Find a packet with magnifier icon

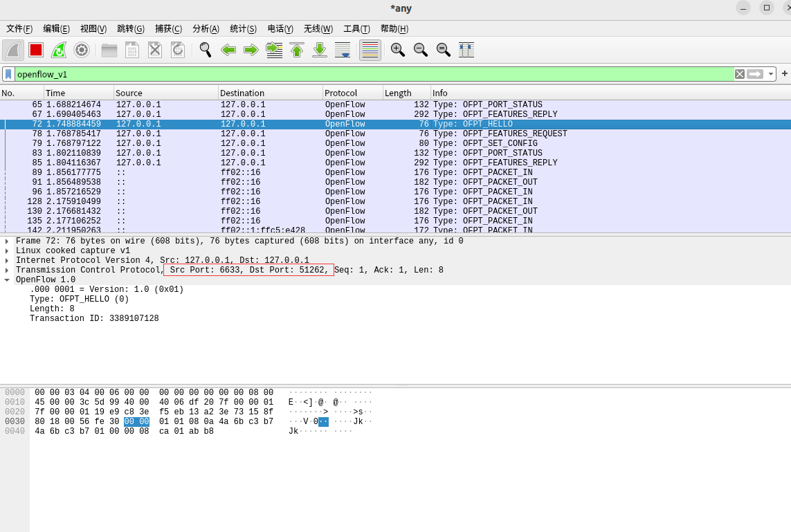coord(206,50)
